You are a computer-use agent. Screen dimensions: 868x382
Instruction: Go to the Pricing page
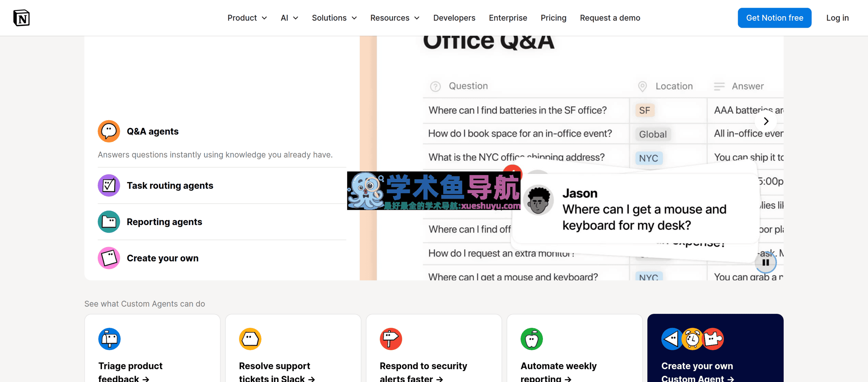(553, 18)
